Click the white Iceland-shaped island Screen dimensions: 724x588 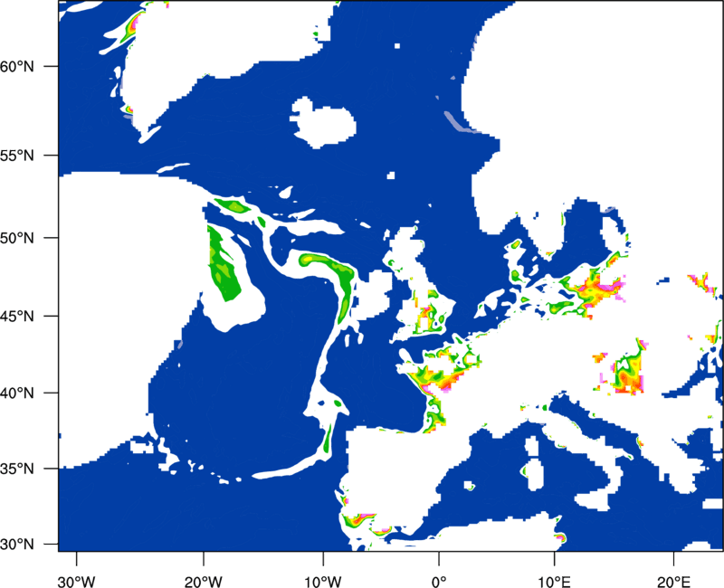(x=323, y=123)
